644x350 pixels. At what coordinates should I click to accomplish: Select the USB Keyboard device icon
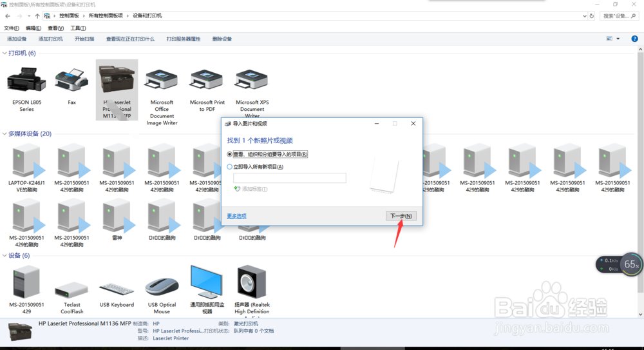(x=117, y=289)
